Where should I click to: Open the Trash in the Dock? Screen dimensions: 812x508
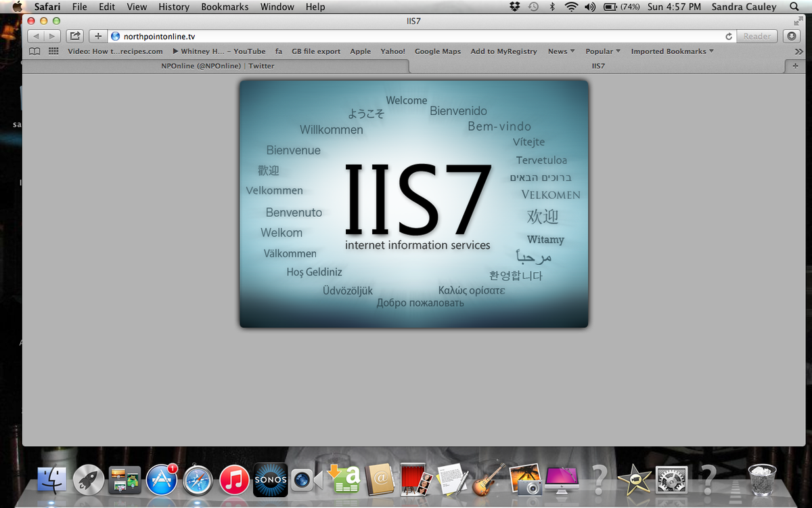pos(762,479)
